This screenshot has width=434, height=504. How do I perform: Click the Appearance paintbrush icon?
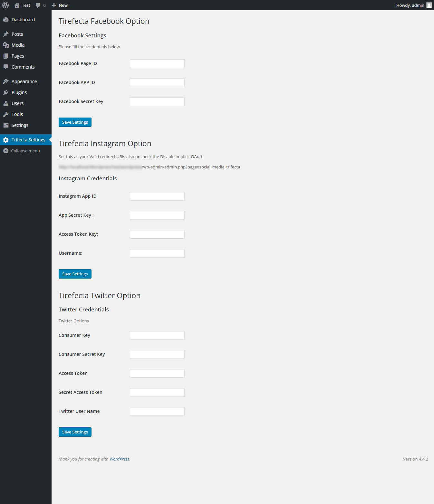coord(6,81)
